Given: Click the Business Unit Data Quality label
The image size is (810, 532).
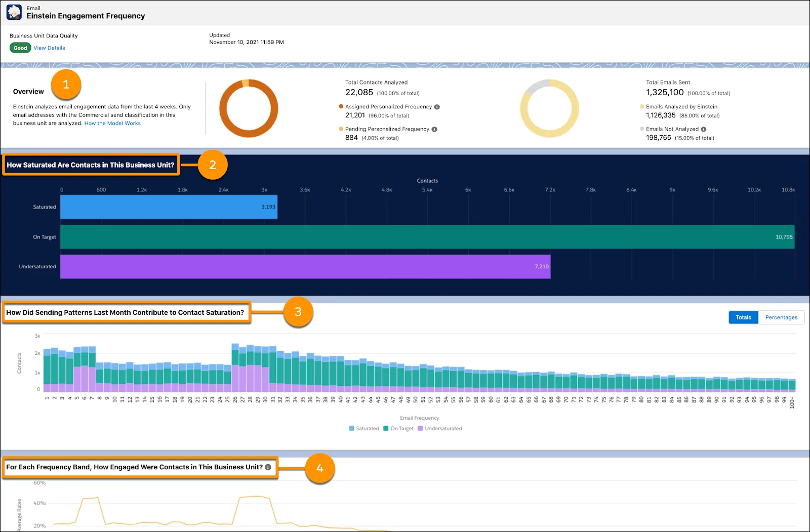Looking at the screenshot, I should click(44, 36).
